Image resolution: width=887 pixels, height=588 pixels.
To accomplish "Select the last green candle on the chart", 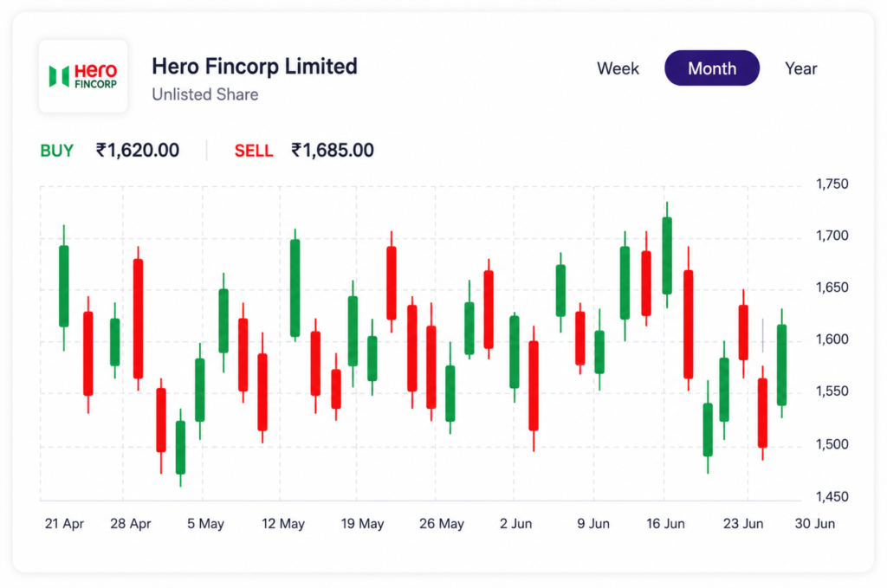I will [x=782, y=365].
